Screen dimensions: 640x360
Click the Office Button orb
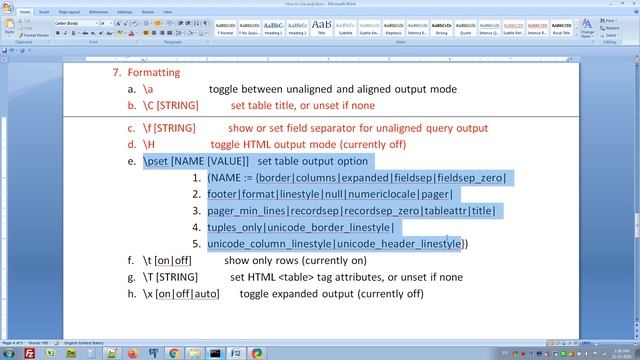coord(7,7)
